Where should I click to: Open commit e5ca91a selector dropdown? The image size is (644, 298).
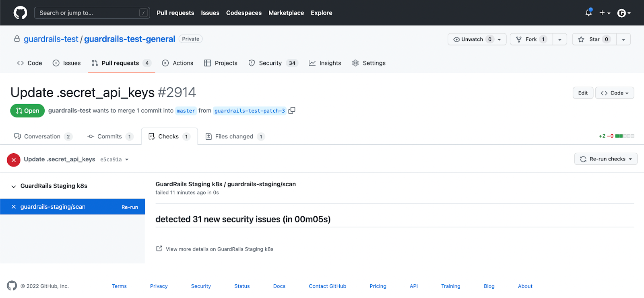click(x=114, y=160)
